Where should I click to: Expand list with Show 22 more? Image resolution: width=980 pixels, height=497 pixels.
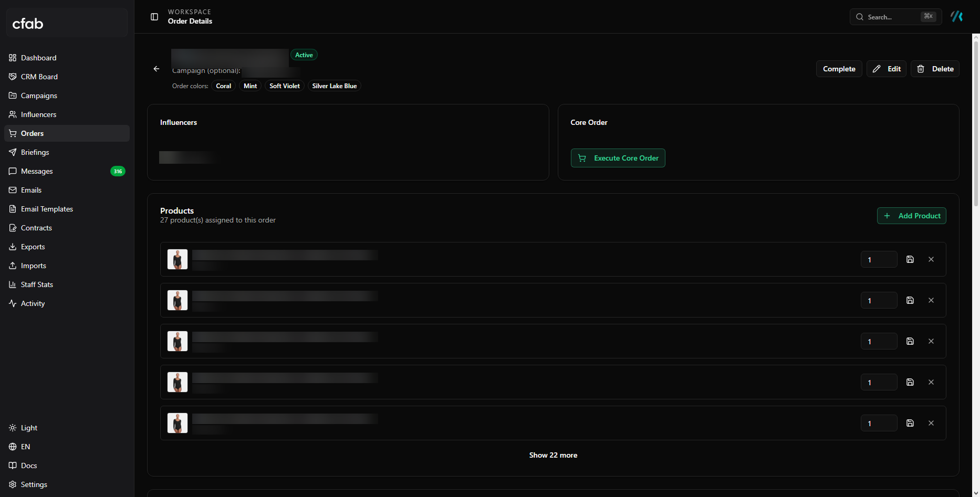coord(553,455)
